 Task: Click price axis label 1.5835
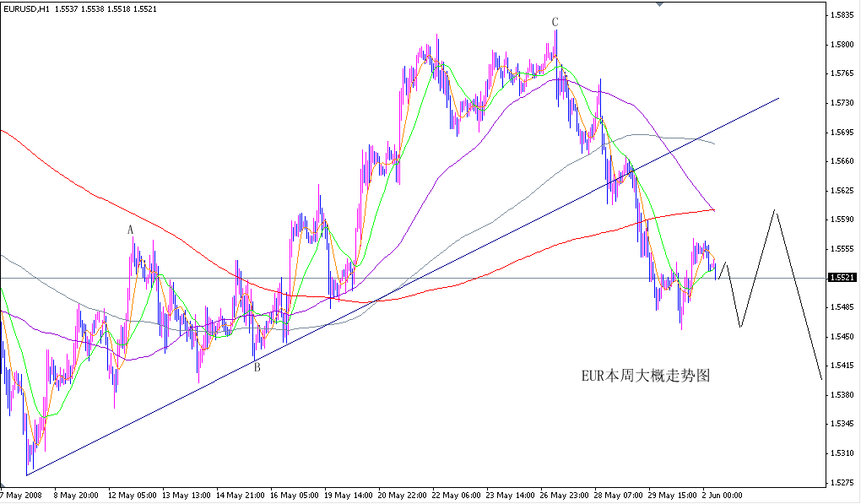coord(842,15)
